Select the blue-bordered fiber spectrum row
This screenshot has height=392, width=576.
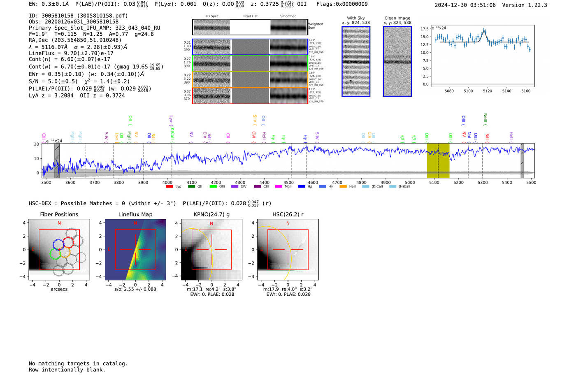250,47
